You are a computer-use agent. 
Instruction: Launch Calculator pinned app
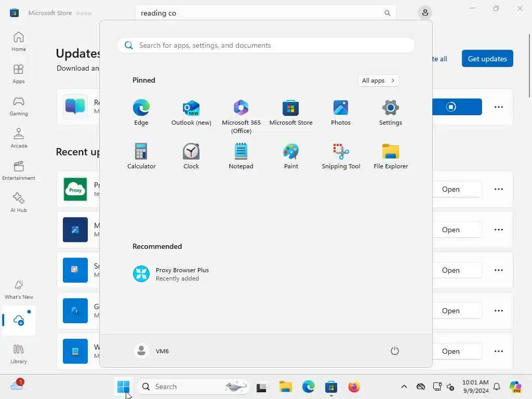pos(141,156)
